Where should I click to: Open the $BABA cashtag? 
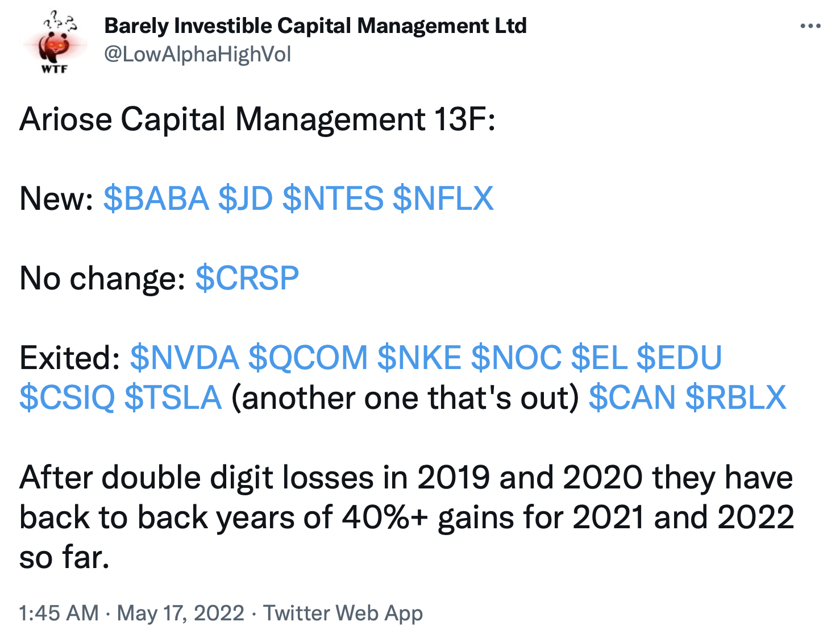[x=156, y=199]
